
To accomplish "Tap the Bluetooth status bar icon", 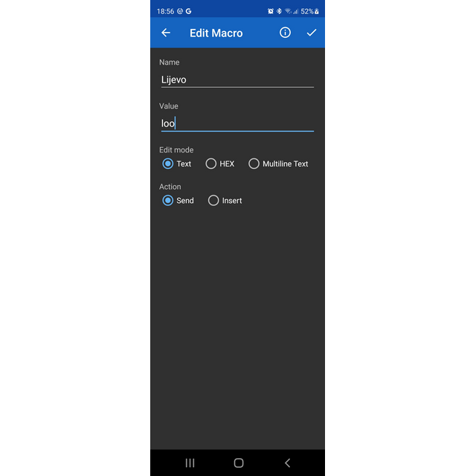I will pos(279,11).
